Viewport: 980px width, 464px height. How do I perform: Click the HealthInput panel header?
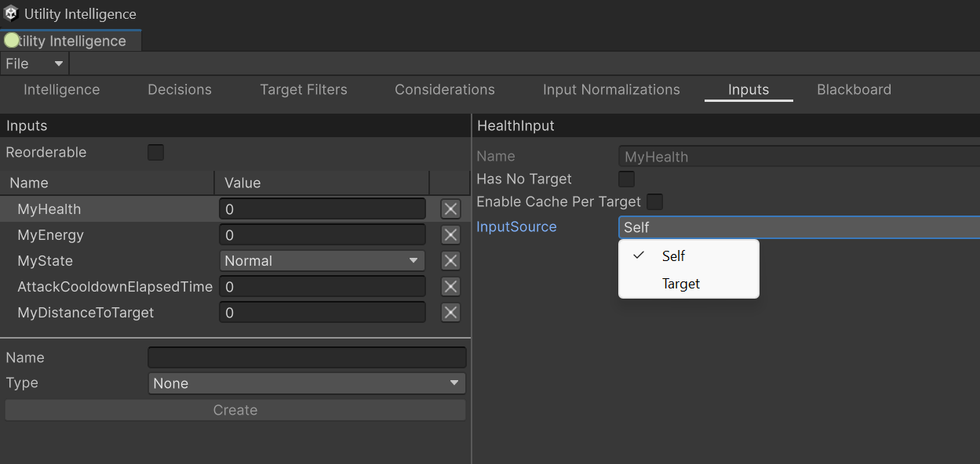tap(727, 125)
